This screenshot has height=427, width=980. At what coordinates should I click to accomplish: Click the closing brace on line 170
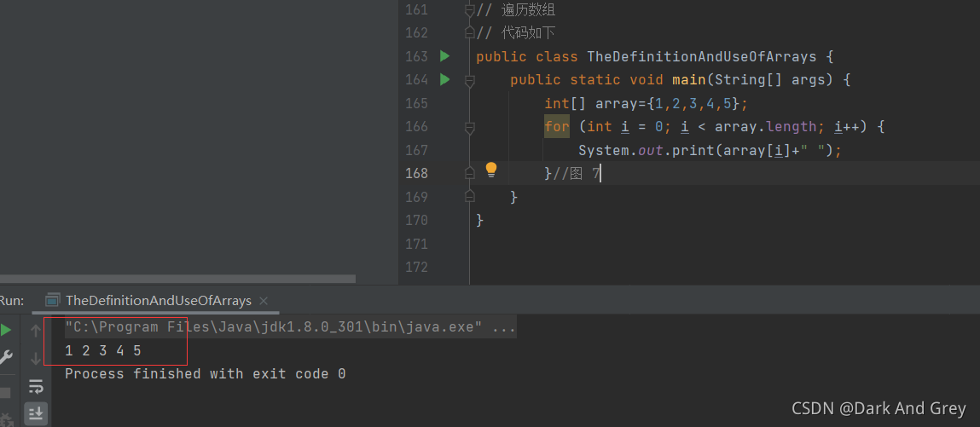coord(480,221)
